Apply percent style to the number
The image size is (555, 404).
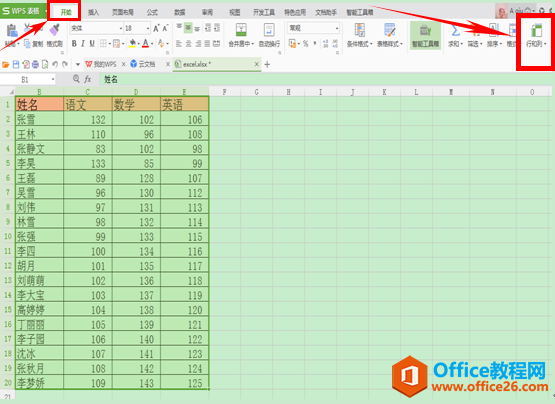point(305,44)
